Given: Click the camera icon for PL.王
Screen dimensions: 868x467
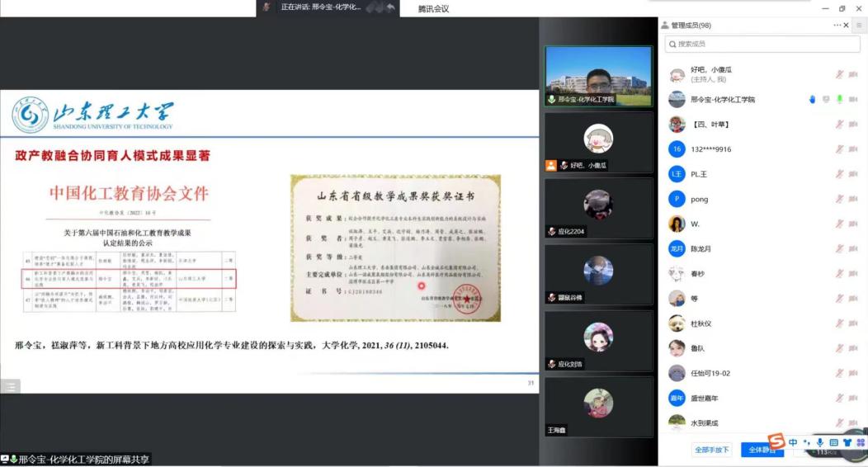Looking at the screenshot, I should tap(853, 174).
